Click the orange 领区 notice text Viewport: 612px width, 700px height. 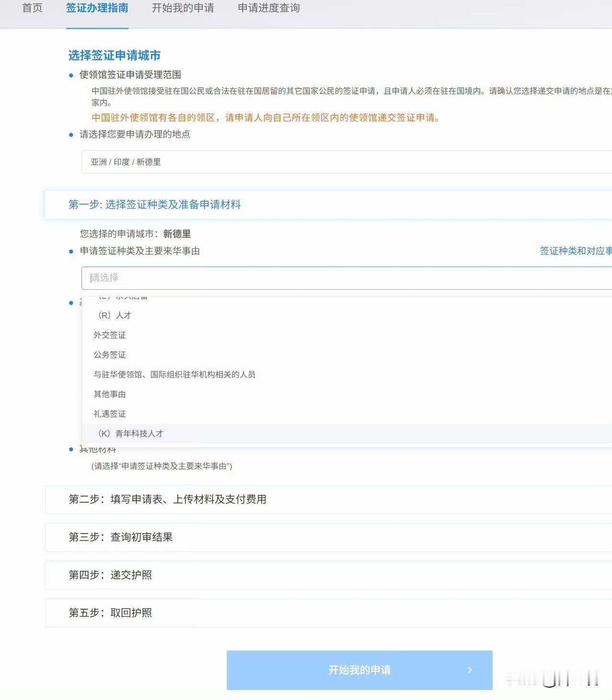266,118
